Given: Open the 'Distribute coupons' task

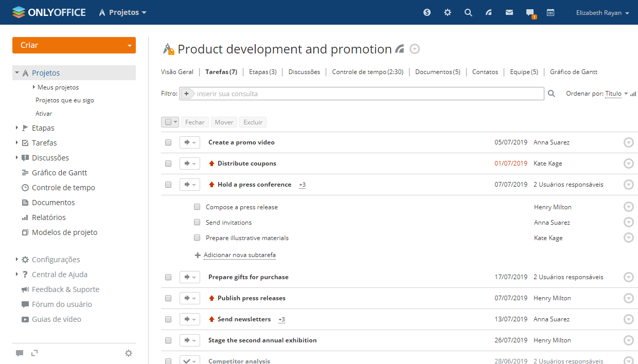Looking at the screenshot, I should pyautogui.click(x=246, y=163).
